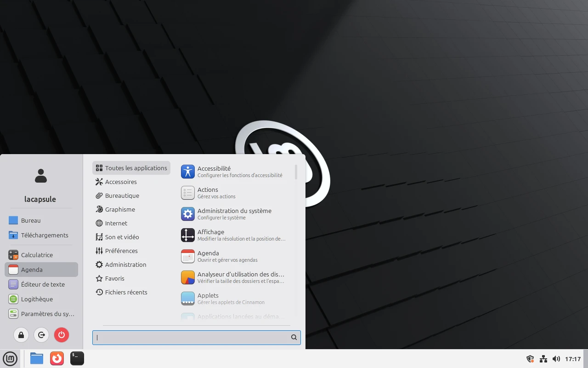Click the volume speaker tray icon
The width and height of the screenshot is (588, 368).
(556, 359)
